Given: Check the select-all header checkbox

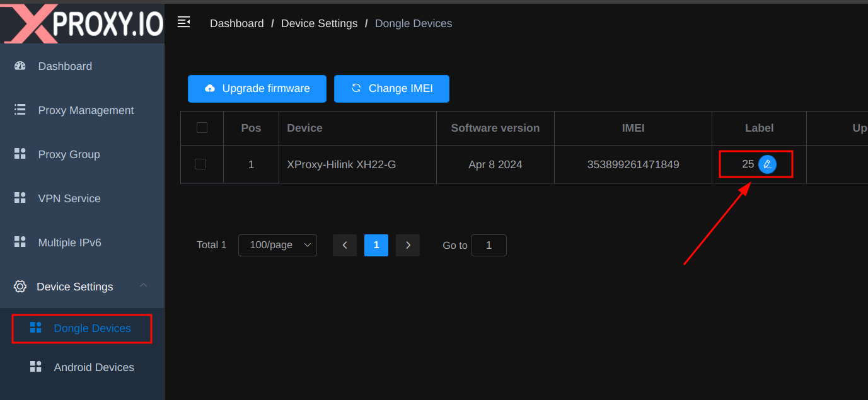Looking at the screenshot, I should pyautogui.click(x=202, y=128).
